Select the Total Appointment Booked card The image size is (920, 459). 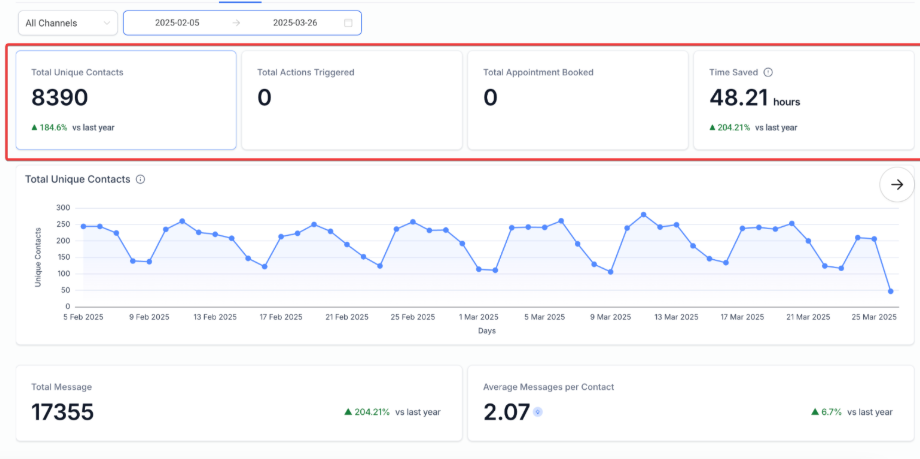[577, 100]
